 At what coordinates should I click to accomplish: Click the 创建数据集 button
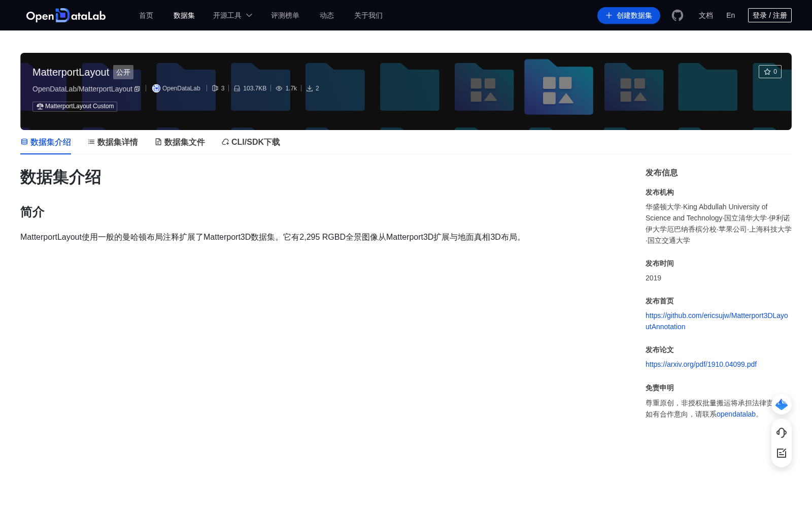pyautogui.click(x=629, y=15)
